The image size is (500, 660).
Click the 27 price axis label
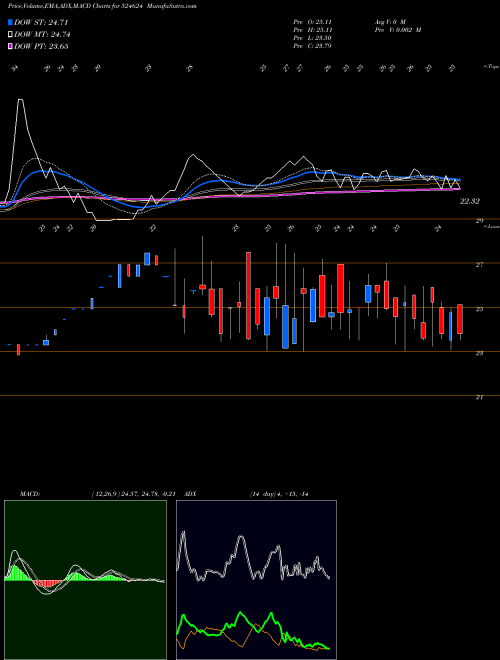(x=479, y=264)
